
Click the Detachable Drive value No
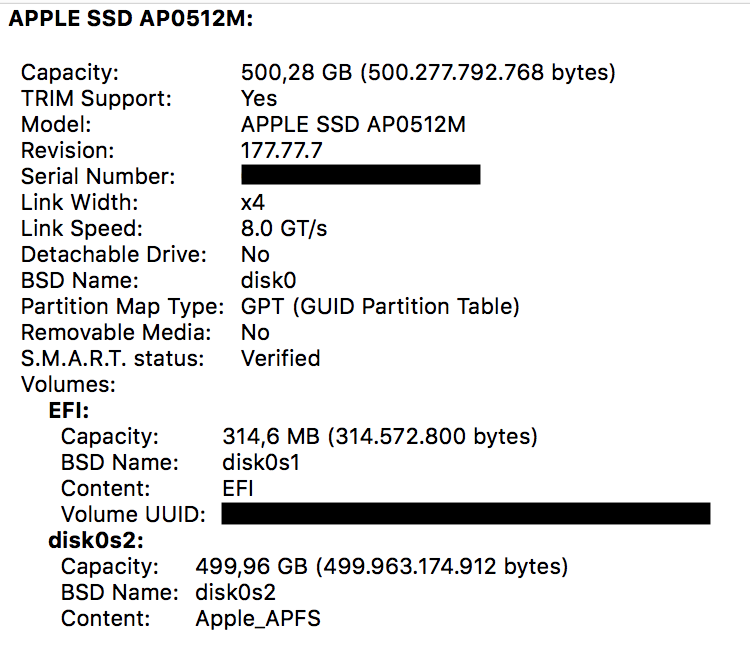click(255, 255)
